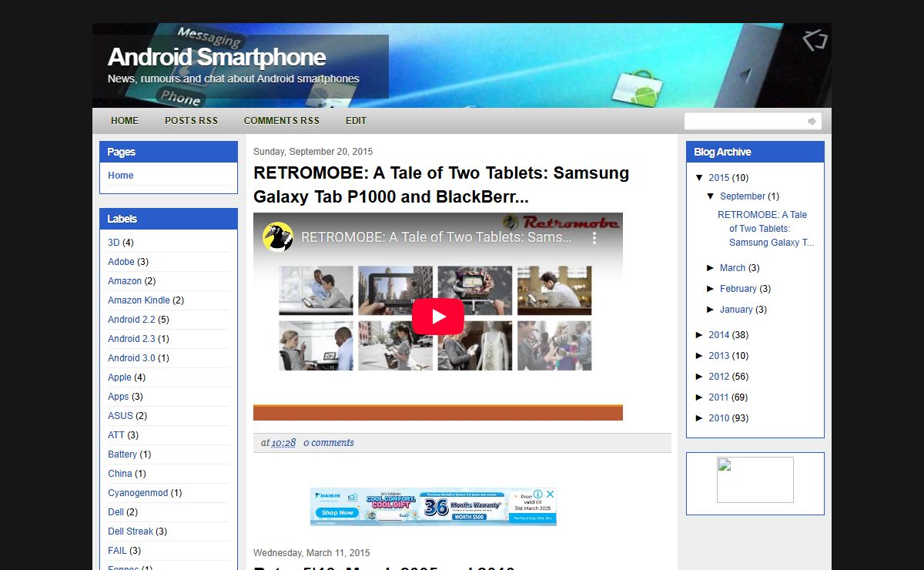Click the EDIT navigation item
The height and width of the screenshot is (570, 924).
pos(356,121)
